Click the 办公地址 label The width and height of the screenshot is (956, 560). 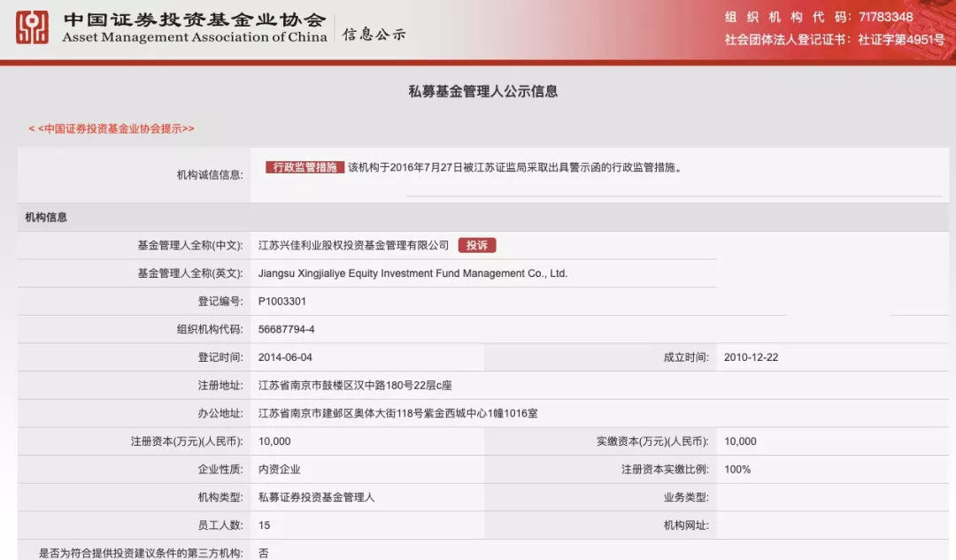(220, 413)
